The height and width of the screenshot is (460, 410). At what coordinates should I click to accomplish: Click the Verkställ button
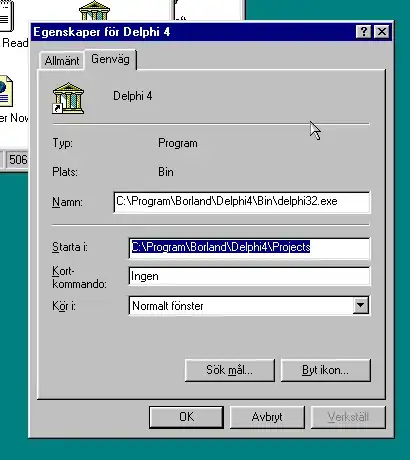pos(348,417)
